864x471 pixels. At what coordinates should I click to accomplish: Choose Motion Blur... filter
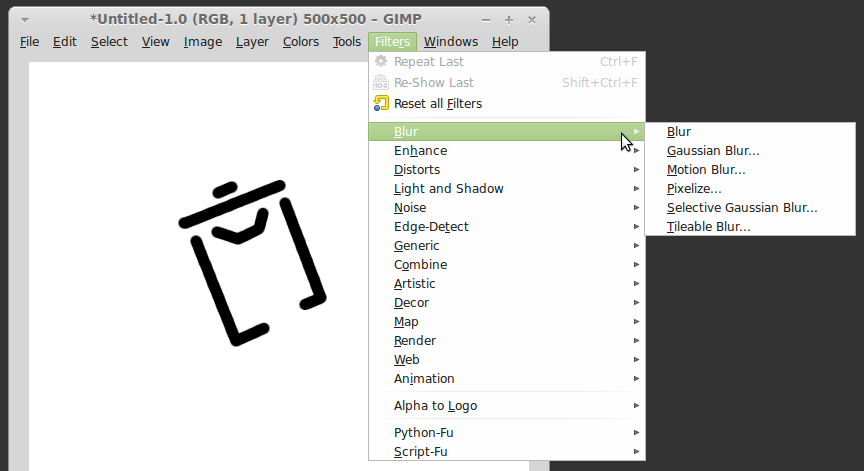(750, 170)
